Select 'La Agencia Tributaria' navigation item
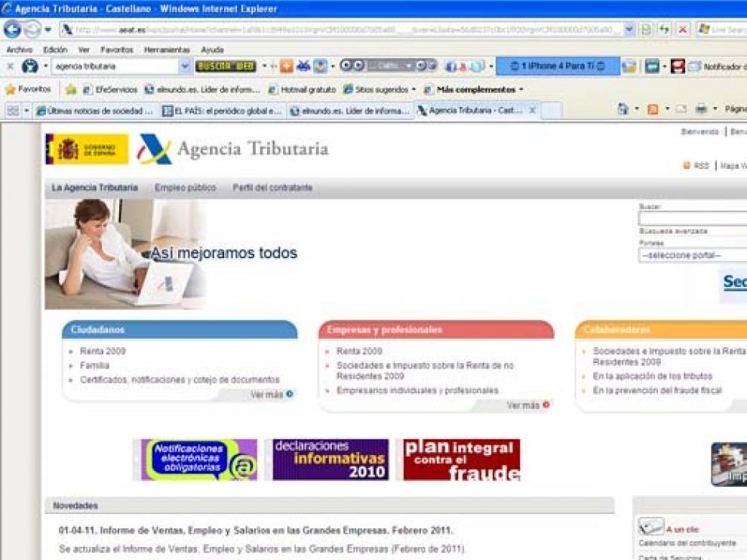747x560 pixels. [x=94, y=188]
